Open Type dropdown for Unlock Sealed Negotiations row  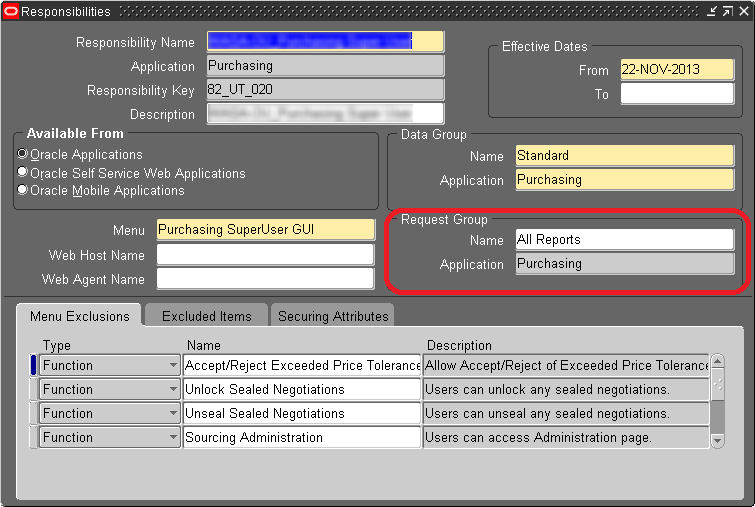pos(173,390)
